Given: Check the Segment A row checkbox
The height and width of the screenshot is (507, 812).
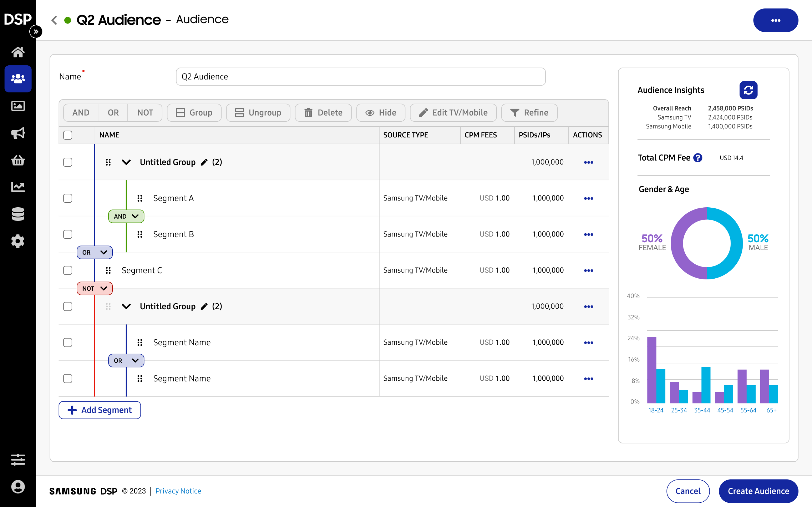Looking at the screenshot, I should point(68,198).
